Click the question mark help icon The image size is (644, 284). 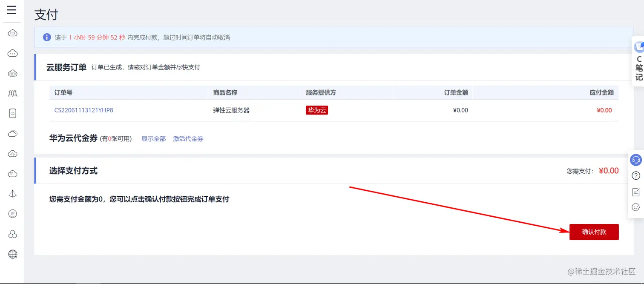[636, 175]
